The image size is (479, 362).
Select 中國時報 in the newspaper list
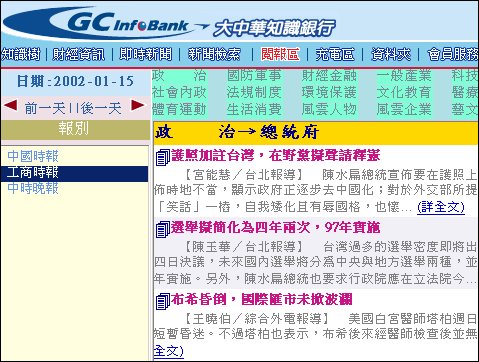(x=33, y=156)
